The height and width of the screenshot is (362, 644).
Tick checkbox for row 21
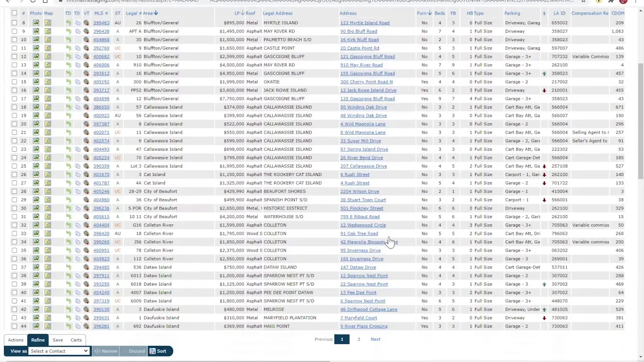point(14,132)
